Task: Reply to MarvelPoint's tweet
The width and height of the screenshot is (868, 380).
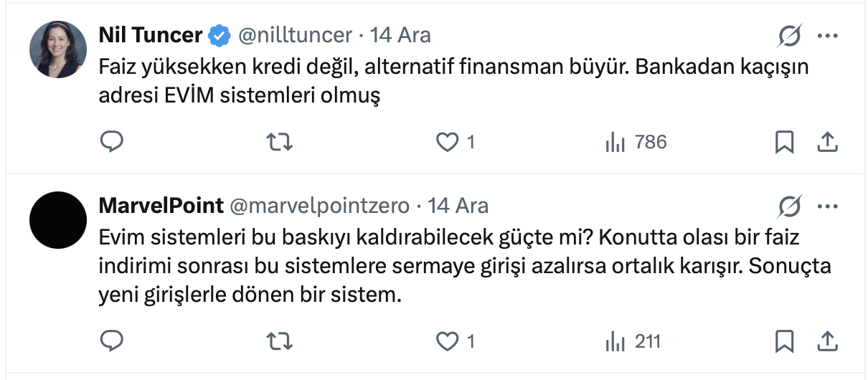Action: pos(111,341)
